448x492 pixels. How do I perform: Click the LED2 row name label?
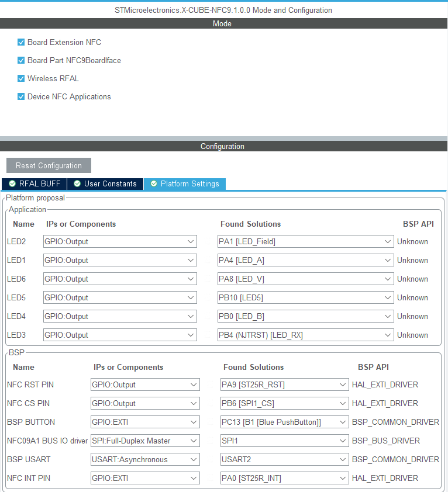pos(16,241)
